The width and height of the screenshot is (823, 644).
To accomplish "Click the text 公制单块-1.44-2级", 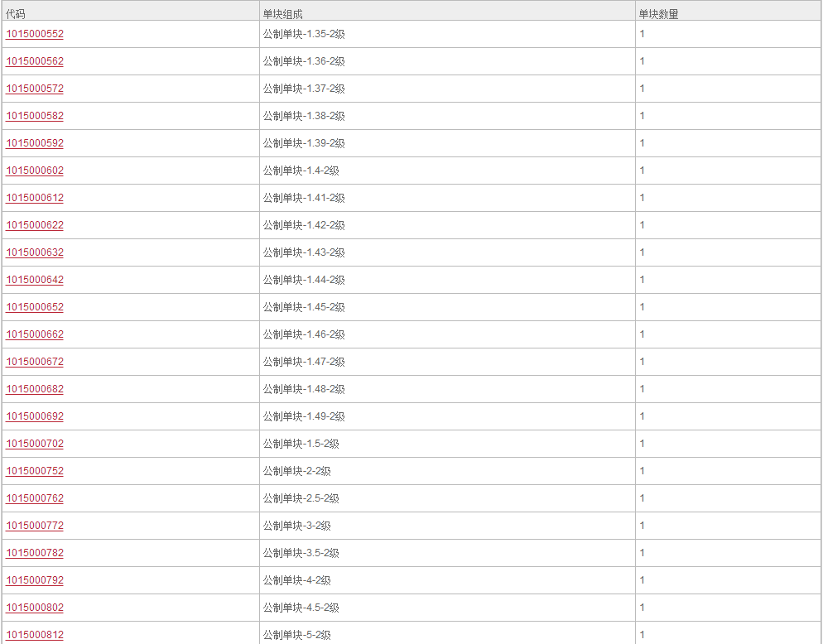I will pyautogui.click(x=304, y=280).
